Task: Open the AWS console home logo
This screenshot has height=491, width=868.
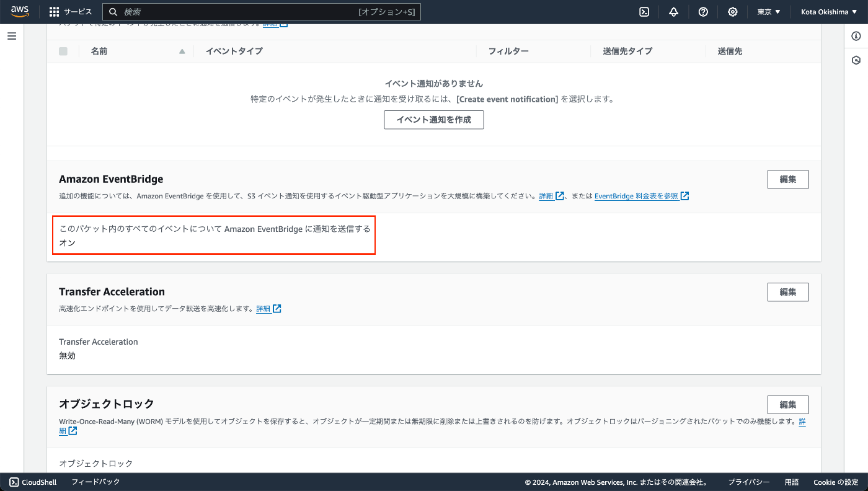Action: pos(20,12)
